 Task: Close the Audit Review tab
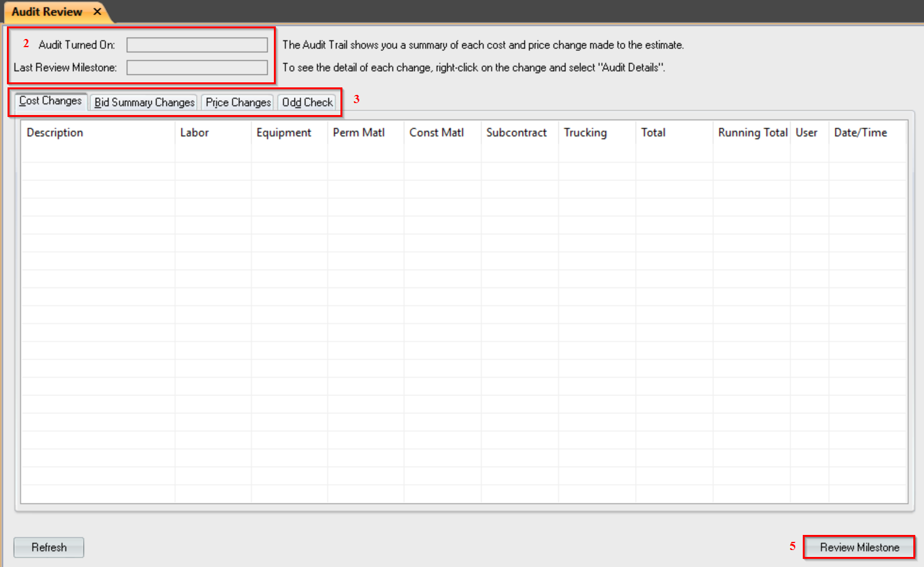point(97,11)
